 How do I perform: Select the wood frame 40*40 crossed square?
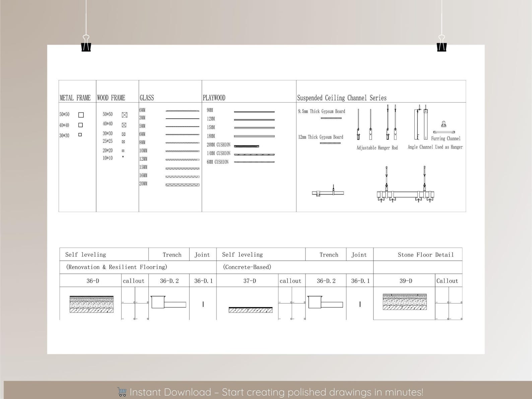click(124, 125)
